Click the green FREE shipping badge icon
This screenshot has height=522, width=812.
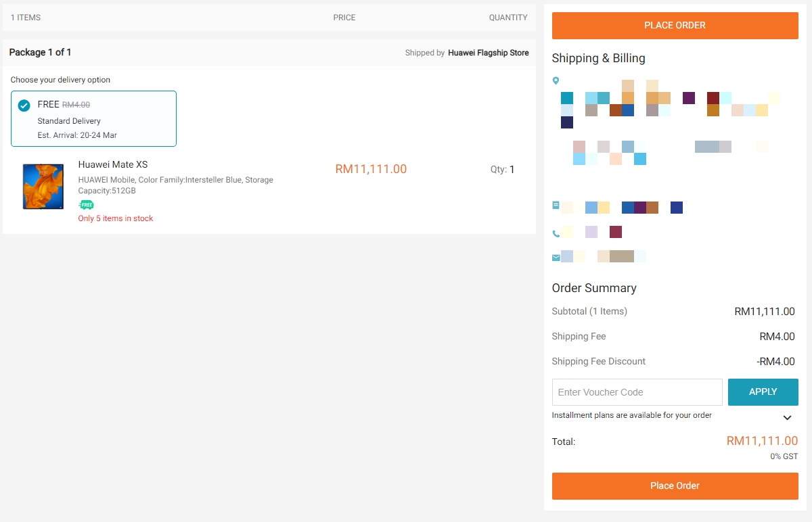click(x=86, y=205)
